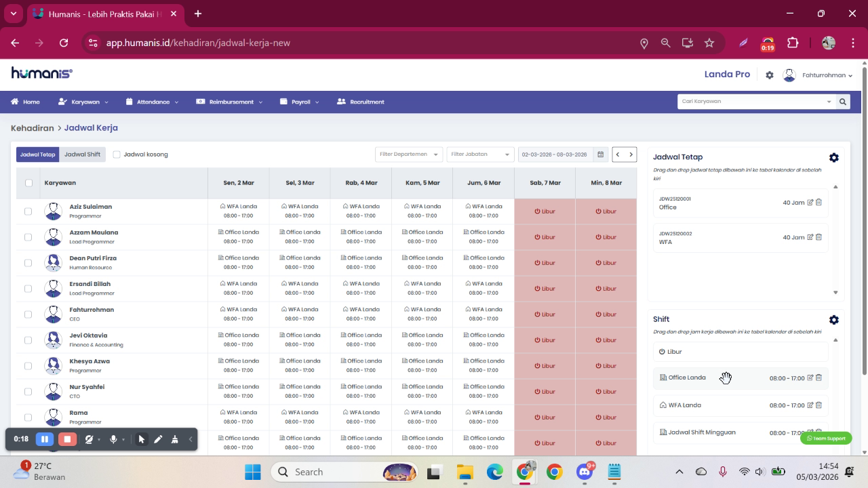Open the browser tab search chevron
Viewport: 868px width, 488px height.
pos(13,14)
